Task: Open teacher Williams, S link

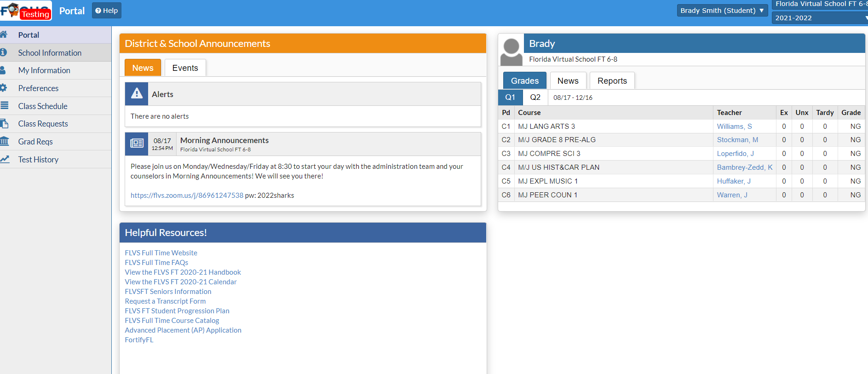Action: (x=734, y=127)
